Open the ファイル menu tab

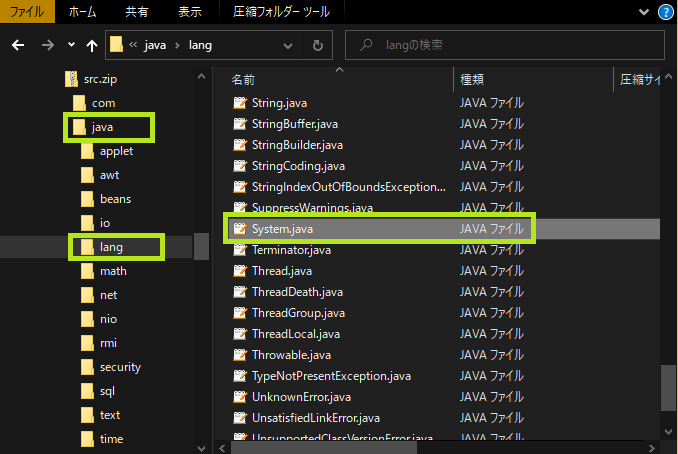27,12
